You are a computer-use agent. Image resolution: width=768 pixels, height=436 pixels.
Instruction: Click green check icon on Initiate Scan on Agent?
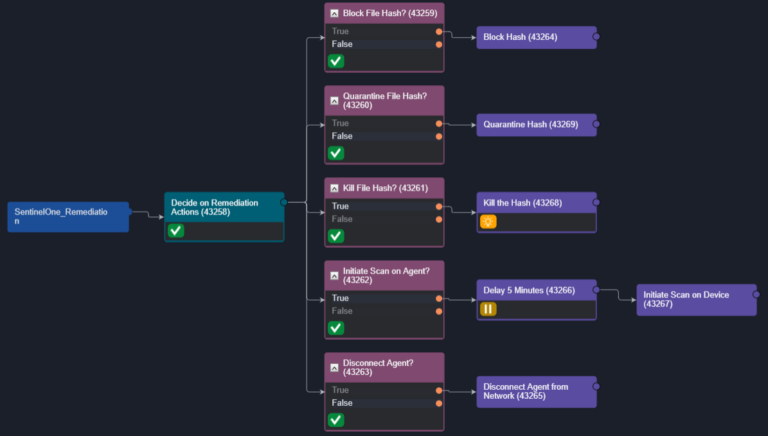336,328
